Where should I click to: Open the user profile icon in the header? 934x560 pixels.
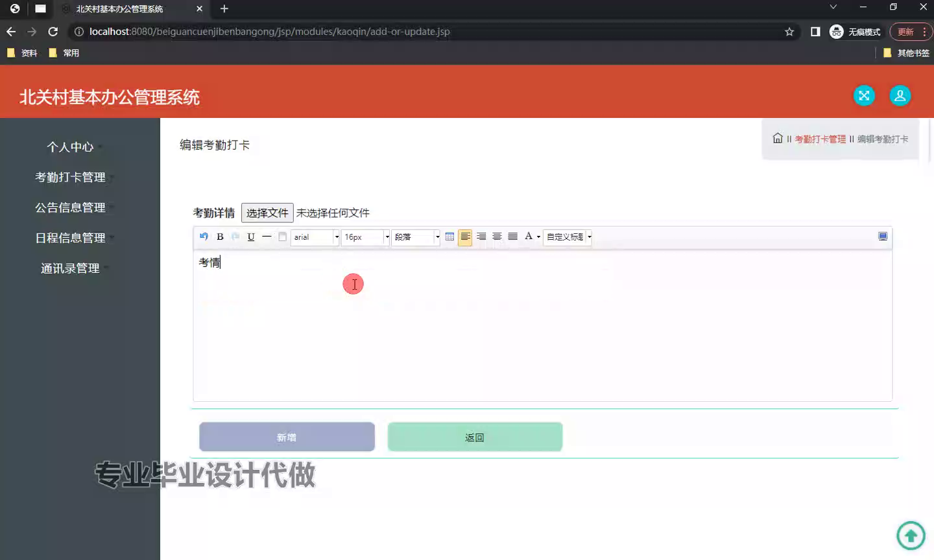900,96
